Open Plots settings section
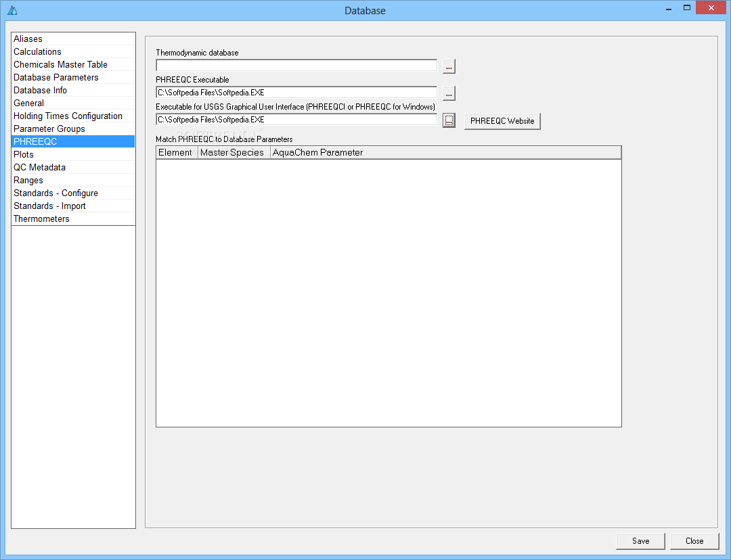 pyautogui.click(x=73, y=154)
